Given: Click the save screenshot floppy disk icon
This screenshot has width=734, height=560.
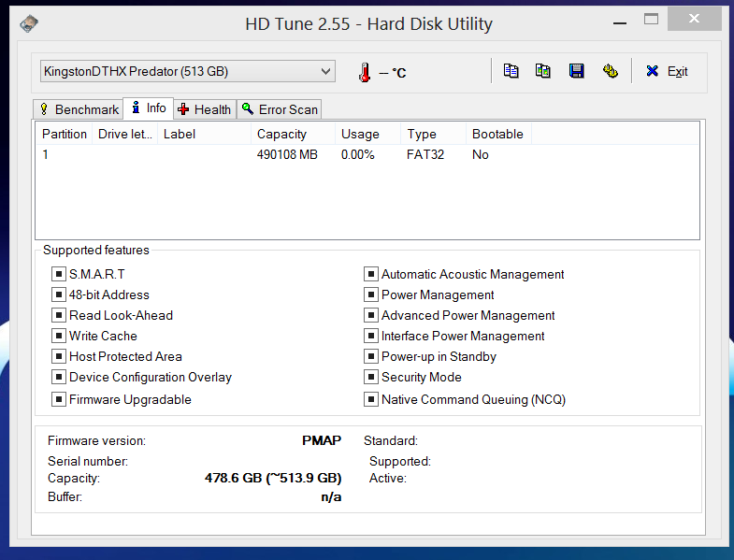Looking at the screenshot, I should coord(576,71).
